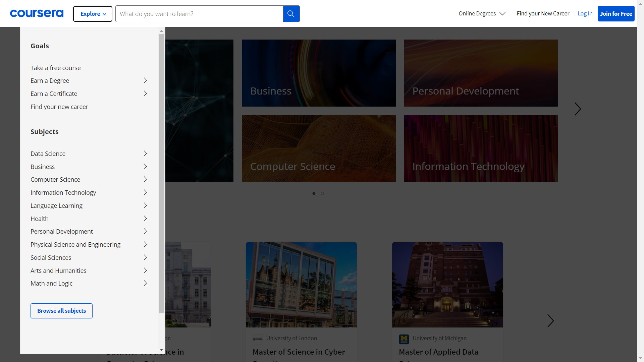
Task: Click Find your new career in menu
Action: [x=59, y=107]
